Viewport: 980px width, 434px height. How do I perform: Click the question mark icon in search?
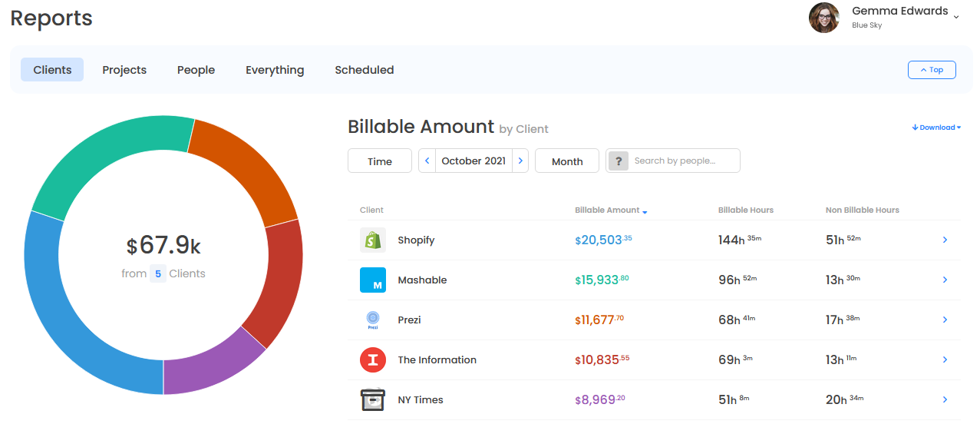619,161
